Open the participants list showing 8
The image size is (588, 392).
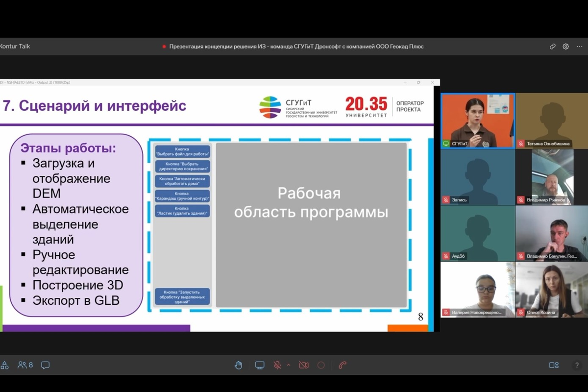coord(25,365)
